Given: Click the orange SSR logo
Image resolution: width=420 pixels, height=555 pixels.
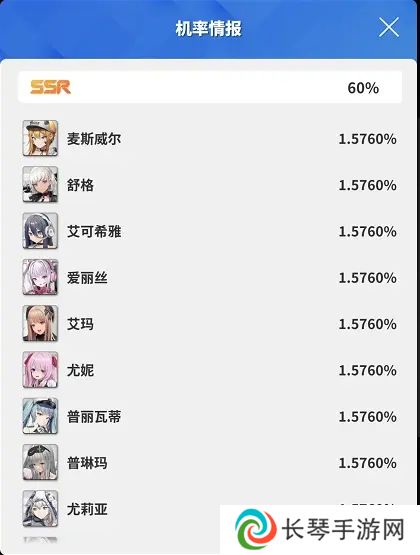Looking at the screenshot, I should (50, 87).
